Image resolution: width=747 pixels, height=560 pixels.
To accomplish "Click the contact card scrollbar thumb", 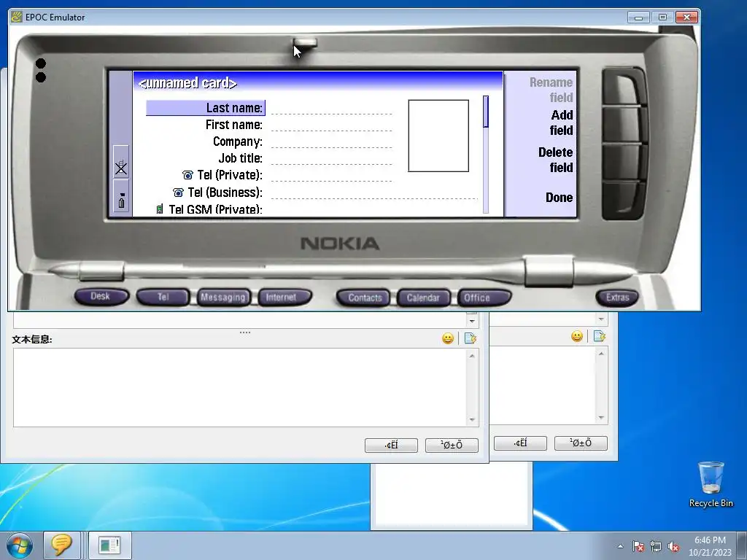I will click(485, 112).
